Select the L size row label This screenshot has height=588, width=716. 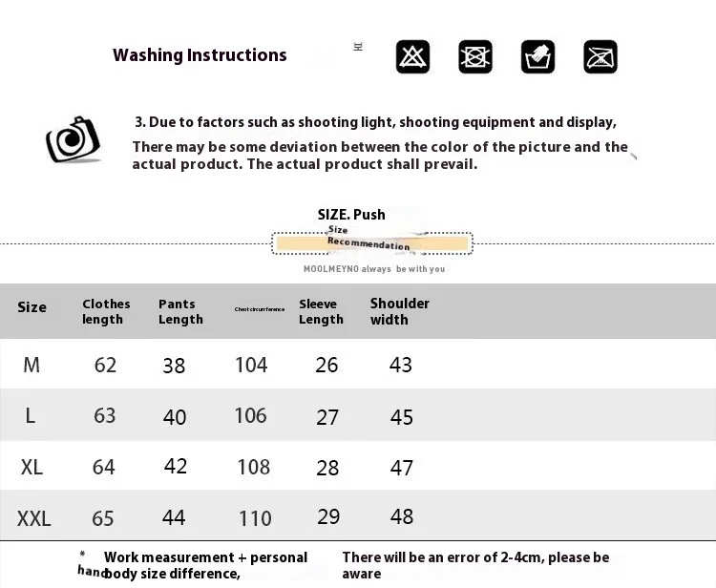click(x=31, y=415)
